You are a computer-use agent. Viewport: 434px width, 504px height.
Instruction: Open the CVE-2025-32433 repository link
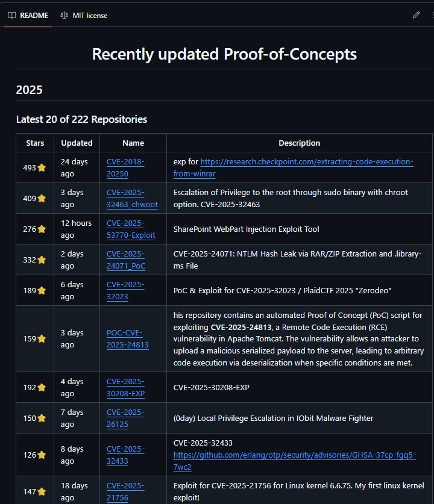(125, 455)
